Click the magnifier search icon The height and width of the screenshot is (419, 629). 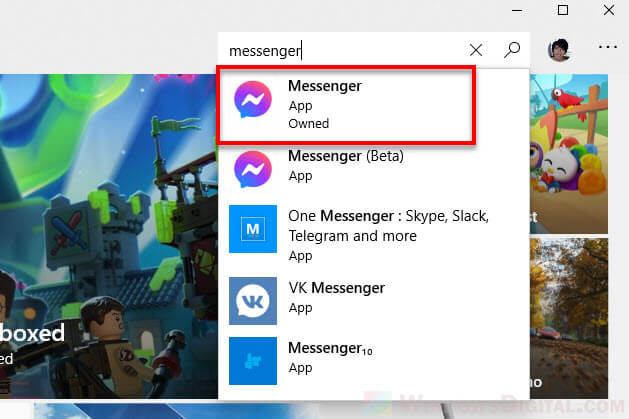pyautogui.click(x=512, y=50)
